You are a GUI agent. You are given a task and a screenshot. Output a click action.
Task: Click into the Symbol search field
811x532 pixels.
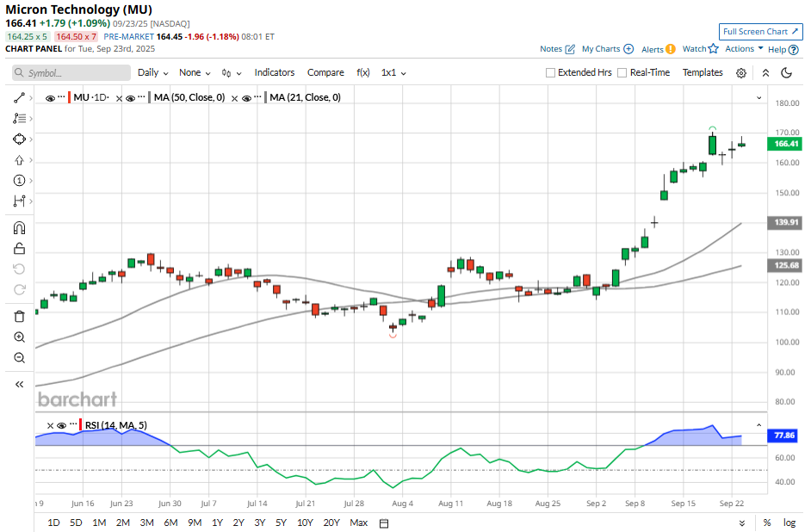(71, 73)
